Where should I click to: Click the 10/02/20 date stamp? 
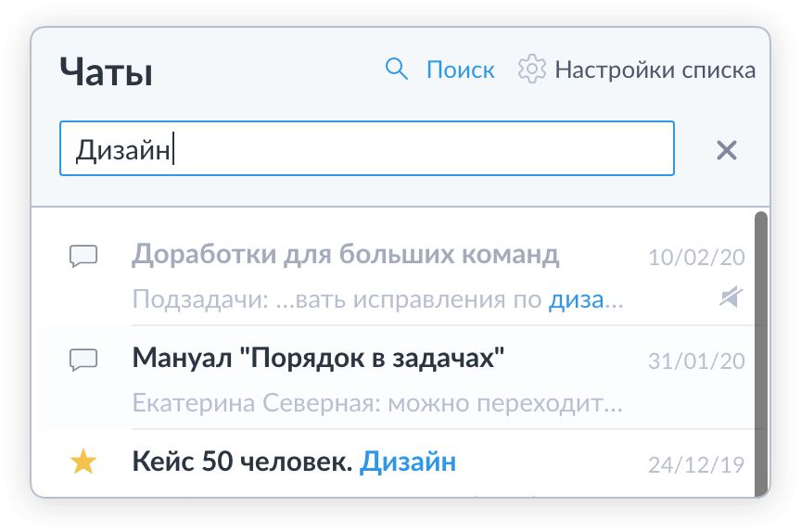coord(695,258)
